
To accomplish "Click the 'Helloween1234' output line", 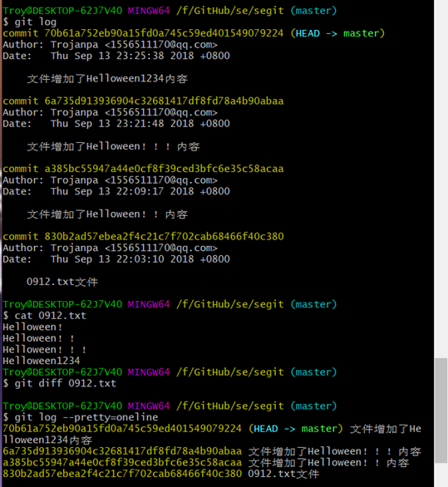I will pos(42,361).
